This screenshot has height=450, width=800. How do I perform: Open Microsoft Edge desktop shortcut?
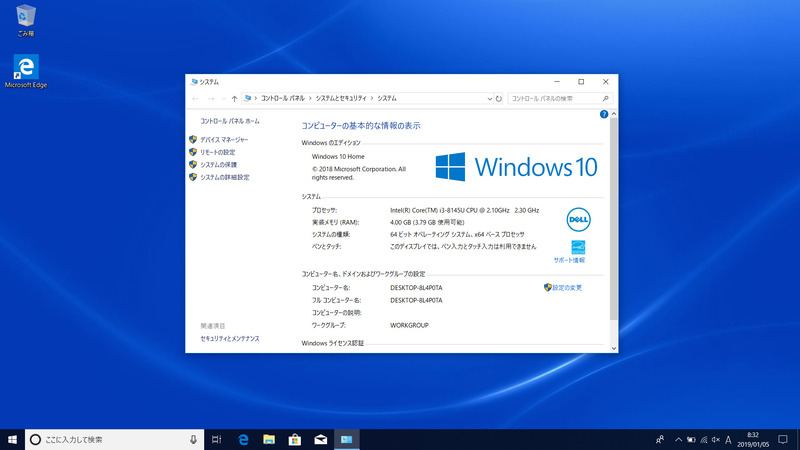coord(26,71)
